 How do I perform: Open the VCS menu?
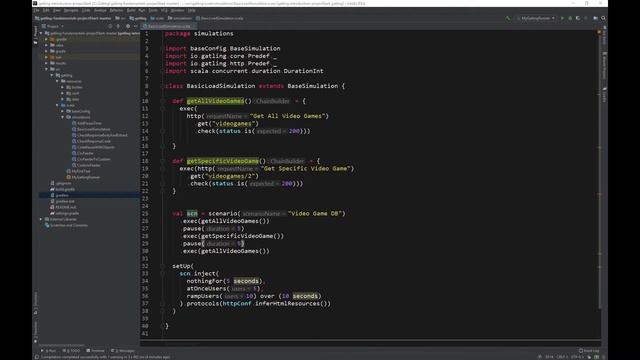pos(164,10)
